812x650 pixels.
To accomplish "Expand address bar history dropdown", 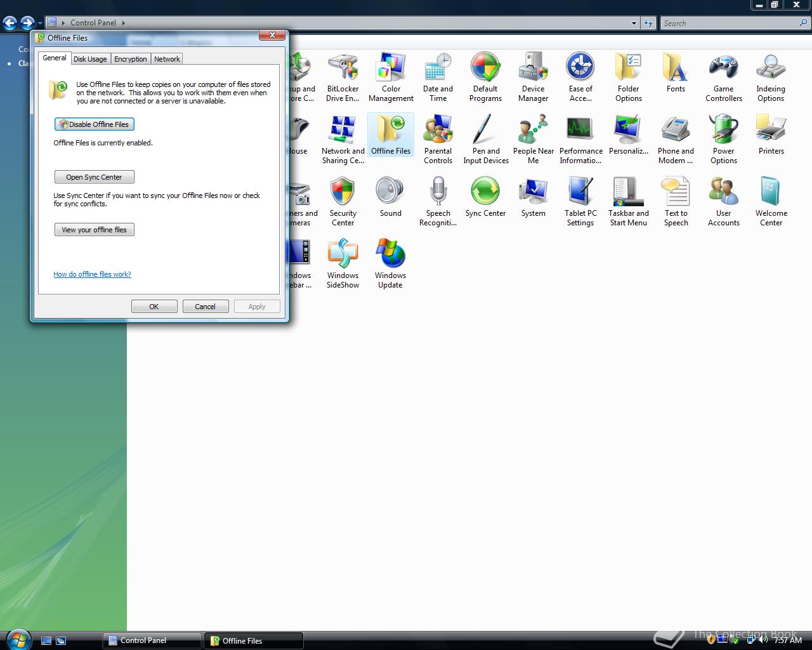I will pyautogui.click(x=634, y=23).
